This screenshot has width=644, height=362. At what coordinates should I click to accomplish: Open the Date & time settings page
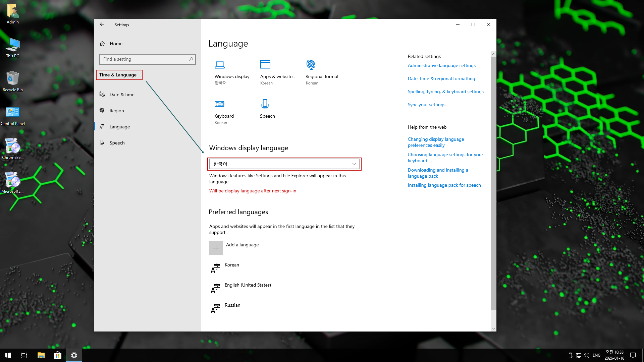[x=122, y=95]
